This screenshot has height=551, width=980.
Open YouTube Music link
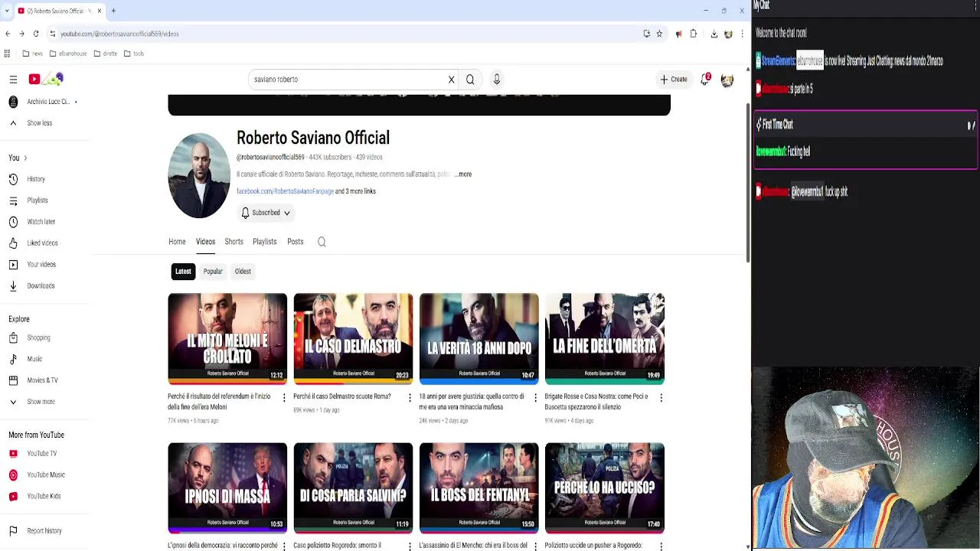[46, 475]
